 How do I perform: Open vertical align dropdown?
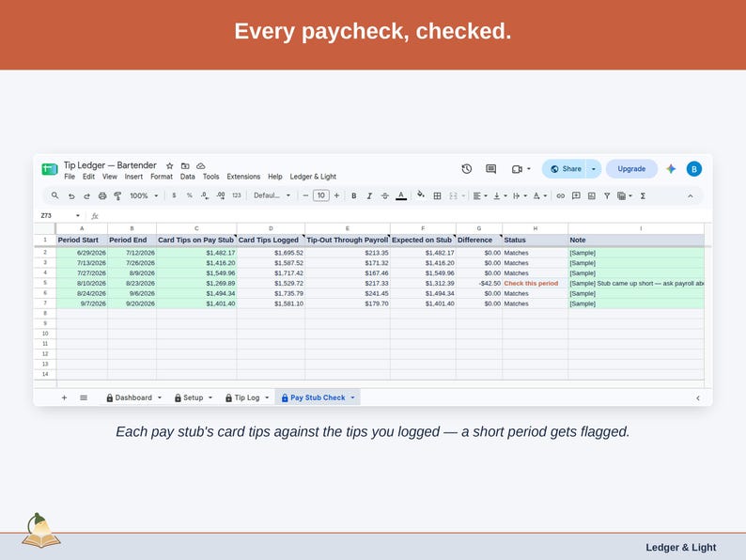[x=500, y=196]
